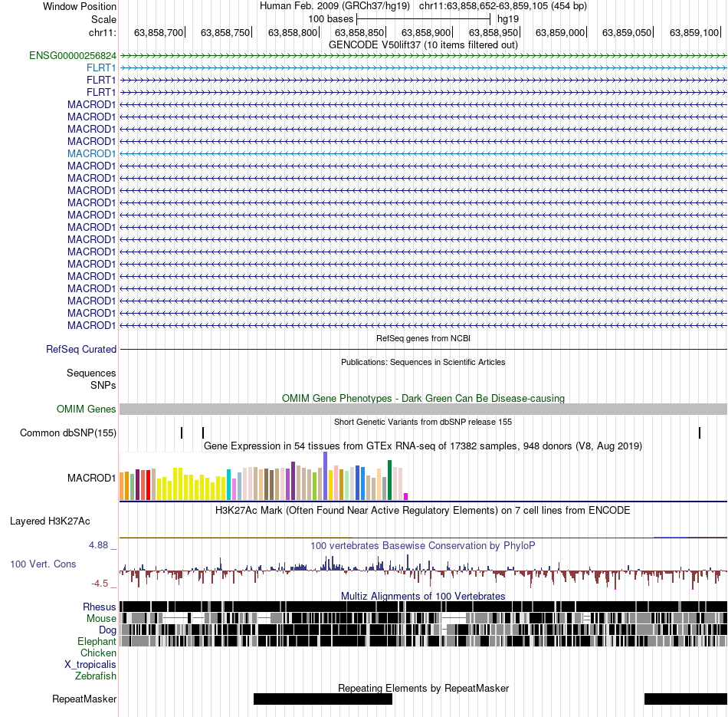Click the RepeatMasker block under 63,858,800

[x=323, y=699]
